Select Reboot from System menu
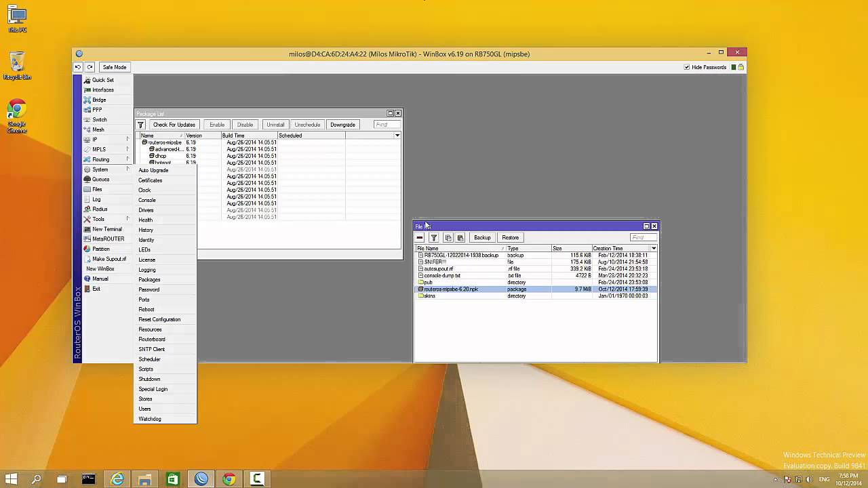868x488 pixels. coord(146,310)
